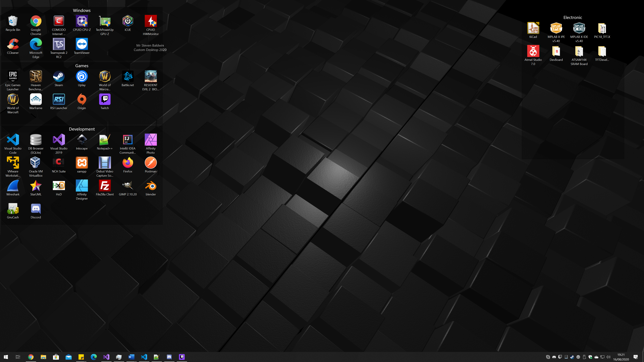Launch Atmel Studio 7.0 from desktop
The height and width of the screenshot is (362, 644).
tap(533, 51)
